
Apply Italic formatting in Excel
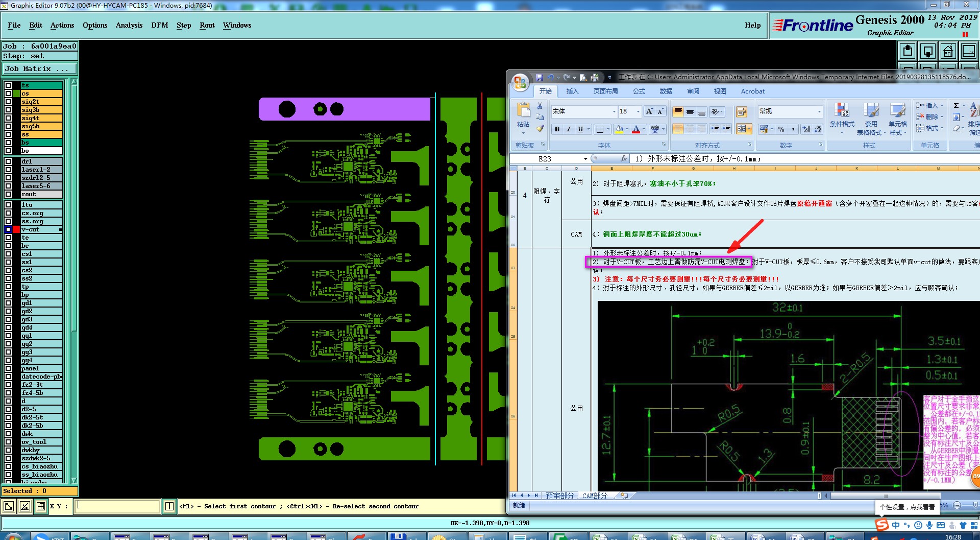click(569, 129)
